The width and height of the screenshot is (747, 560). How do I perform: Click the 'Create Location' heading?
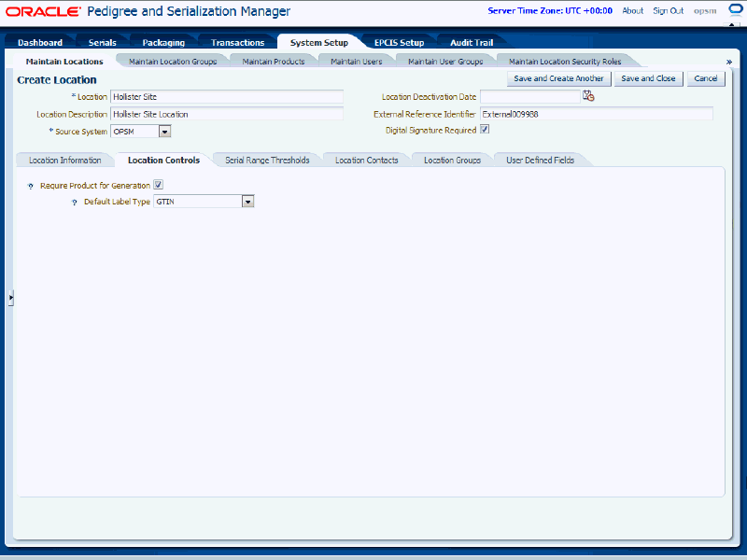[57, 80]
